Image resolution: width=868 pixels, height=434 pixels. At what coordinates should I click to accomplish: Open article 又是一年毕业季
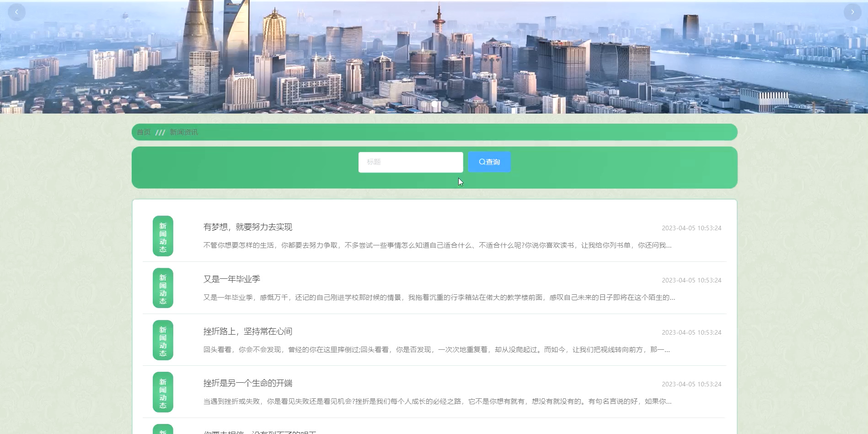232,279
